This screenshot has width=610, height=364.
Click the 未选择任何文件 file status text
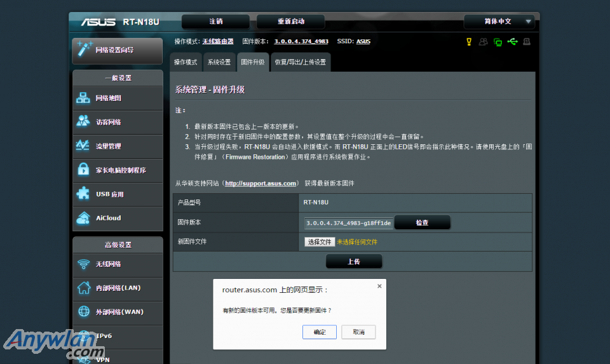click(356, 242)
